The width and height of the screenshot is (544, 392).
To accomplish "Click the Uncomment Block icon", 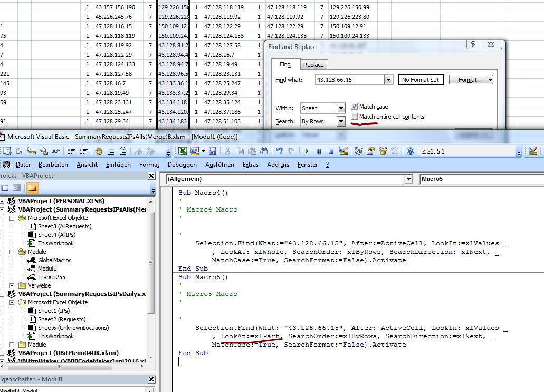I will tap(123, 151).
